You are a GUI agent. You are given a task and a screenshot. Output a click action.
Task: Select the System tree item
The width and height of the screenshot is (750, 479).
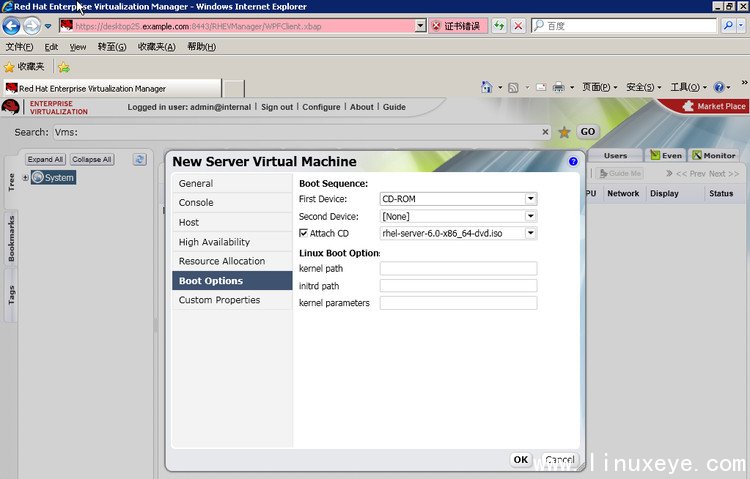54,178
